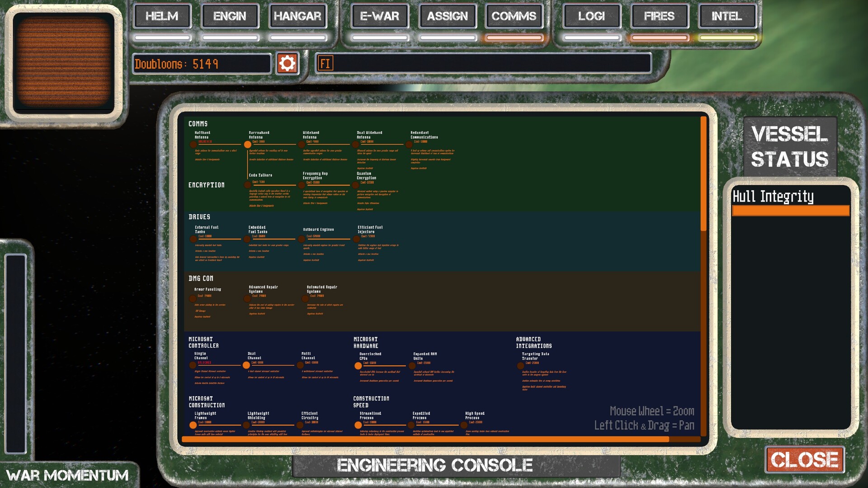The image size is (868, 488).
Task: Select the Overclocked CPUs upgrade node
Action: click(358, 366)
